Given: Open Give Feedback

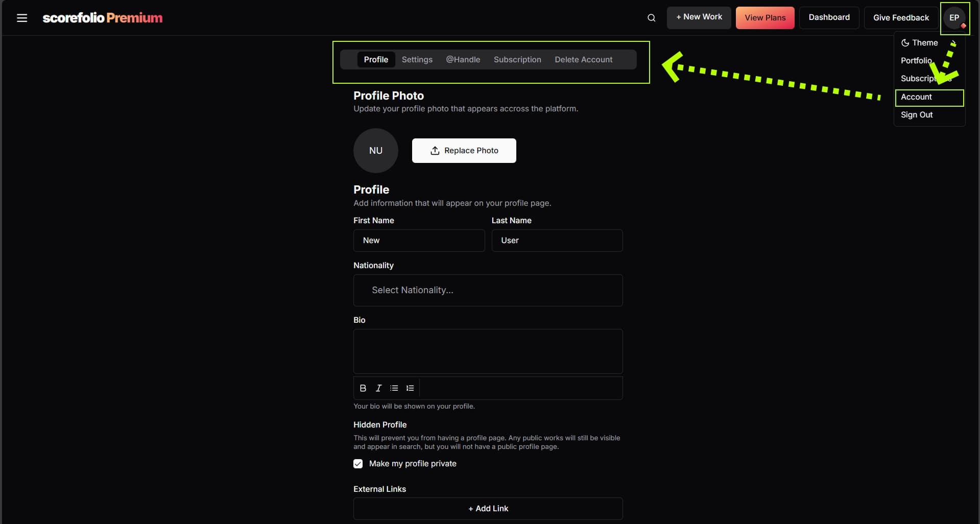Looking at the screenshot, I should pyautogui.click(x=901, y=18).
